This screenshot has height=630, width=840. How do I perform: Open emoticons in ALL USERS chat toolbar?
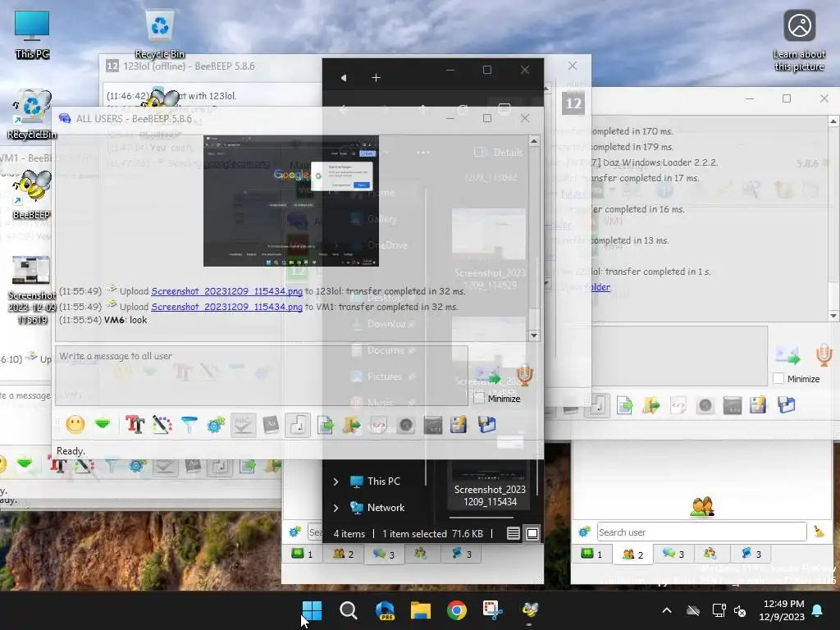[75, 425]
